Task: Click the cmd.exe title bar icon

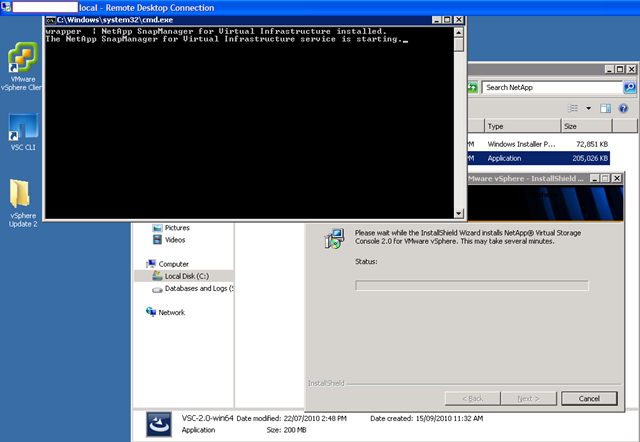Action: 50,20
